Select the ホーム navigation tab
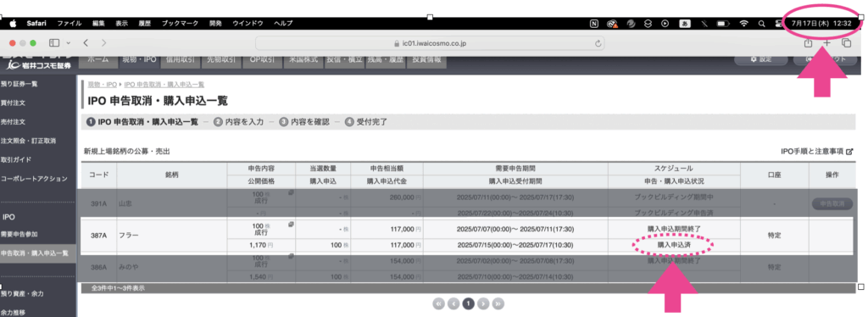Image resolution: width=868 pixels, height=317 pixels. coord(98,60)
